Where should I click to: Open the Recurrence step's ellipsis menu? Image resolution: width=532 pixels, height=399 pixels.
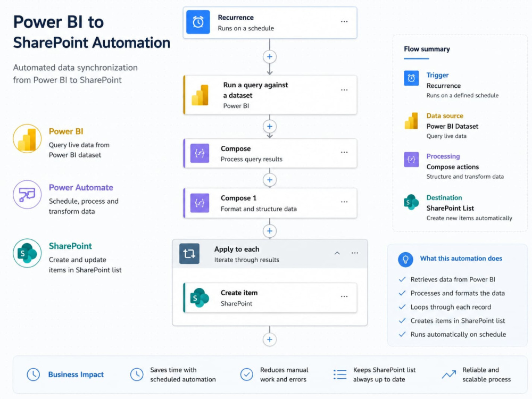click(x=344, y=22)
